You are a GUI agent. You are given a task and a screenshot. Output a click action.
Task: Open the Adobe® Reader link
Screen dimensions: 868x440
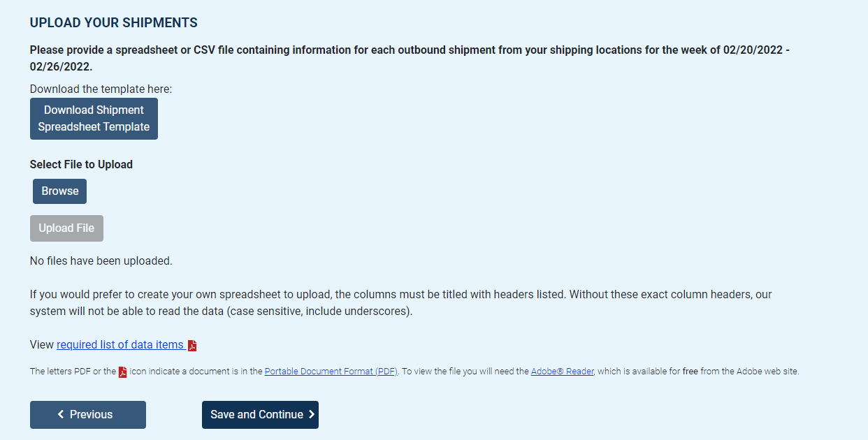click(x=562, y=372)
